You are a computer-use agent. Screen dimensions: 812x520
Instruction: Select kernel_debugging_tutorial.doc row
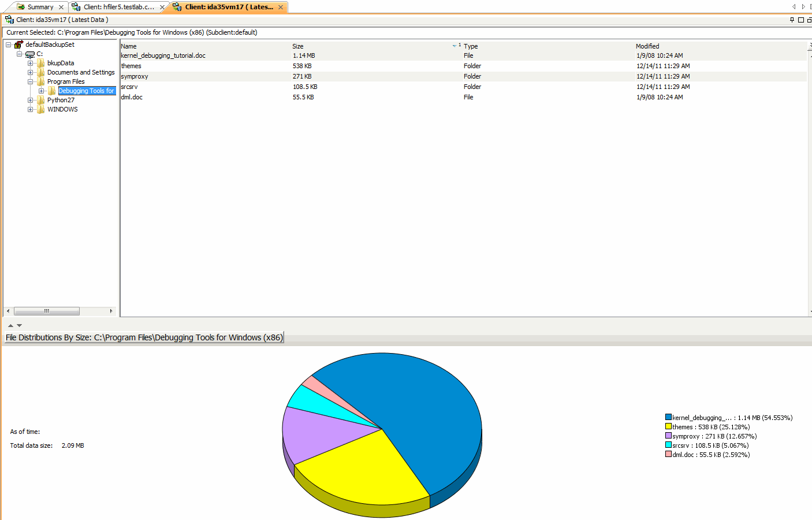tap(463, 55)
